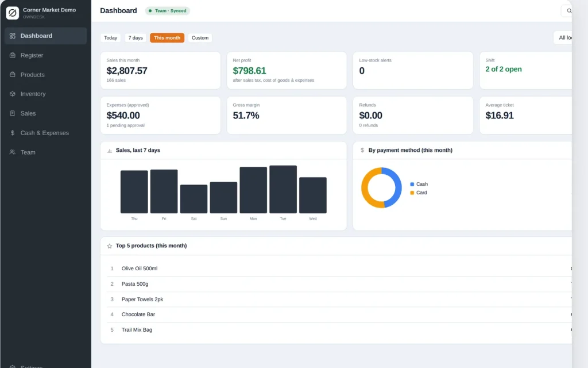Click the Saturday sales bar
This screenshot has width=588, height=368.
194,199
